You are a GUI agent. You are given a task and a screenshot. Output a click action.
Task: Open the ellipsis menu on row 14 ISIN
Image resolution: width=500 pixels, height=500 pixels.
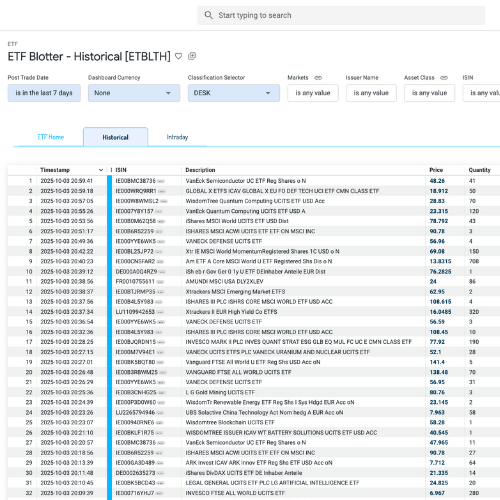pos(160,312)
